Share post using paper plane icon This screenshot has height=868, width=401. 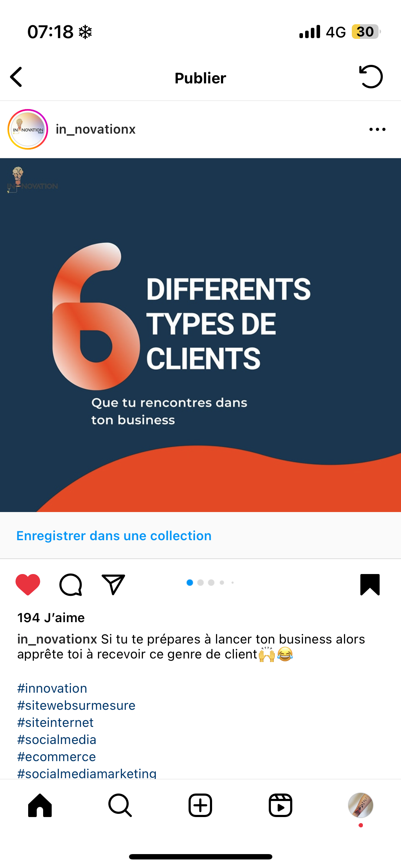coord(113,584)
